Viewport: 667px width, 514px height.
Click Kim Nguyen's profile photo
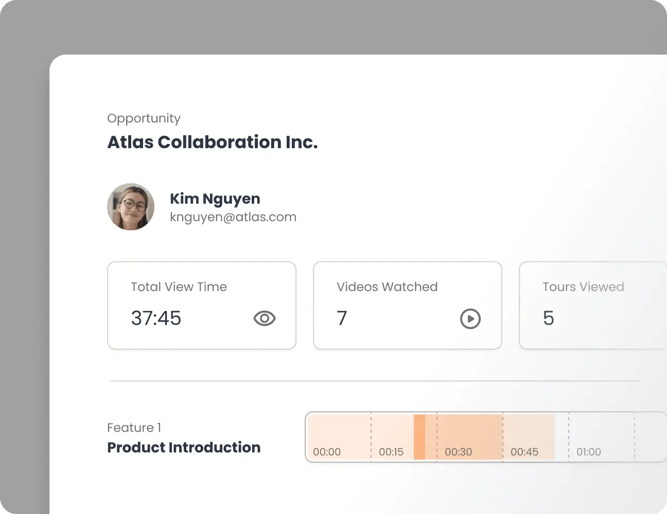coord(131,207)
